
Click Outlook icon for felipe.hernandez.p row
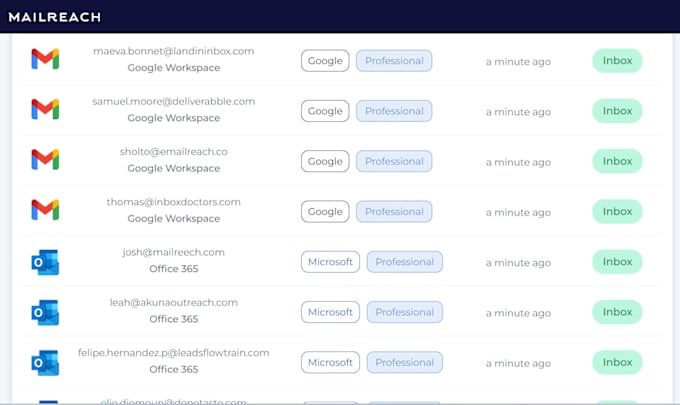pos(45,363)
